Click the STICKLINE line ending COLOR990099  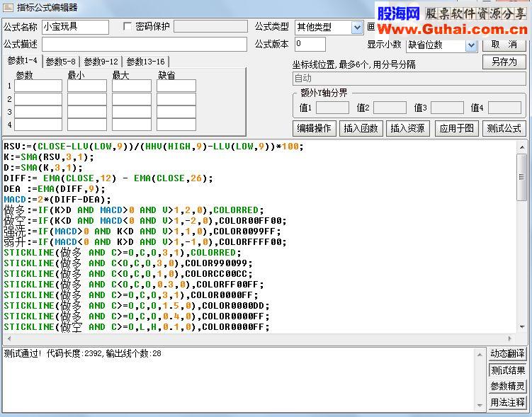[128, 263]
